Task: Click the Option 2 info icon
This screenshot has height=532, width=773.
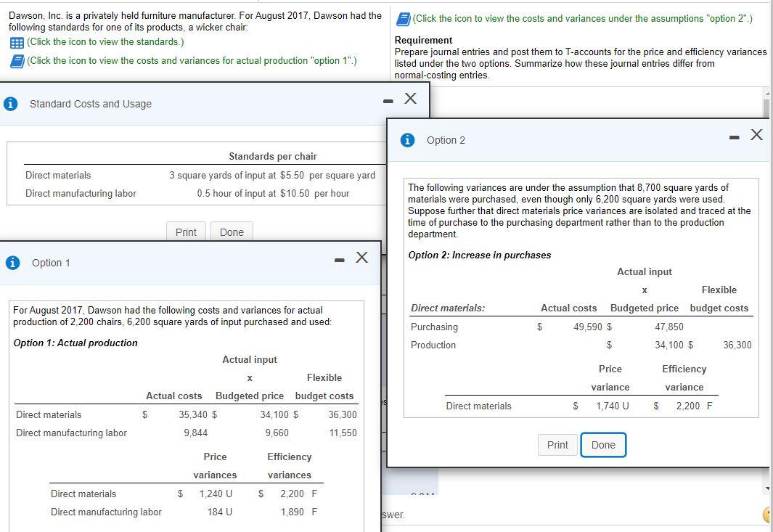Action: click(x=407, y=141)
